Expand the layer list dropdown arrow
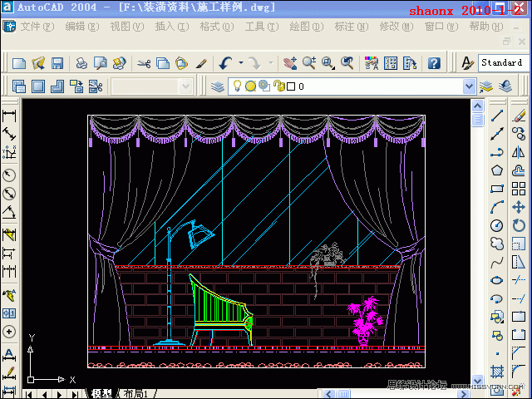 tap(469, 86)
